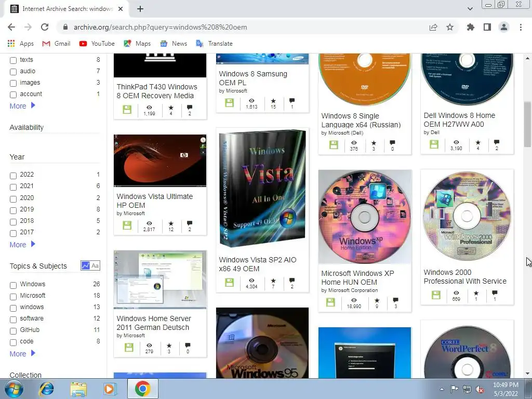532x399 pixels.
Task: Click reviews bubble on Windows 2000 Professional card
Action: pyautogui.click(x=495, y=293)
